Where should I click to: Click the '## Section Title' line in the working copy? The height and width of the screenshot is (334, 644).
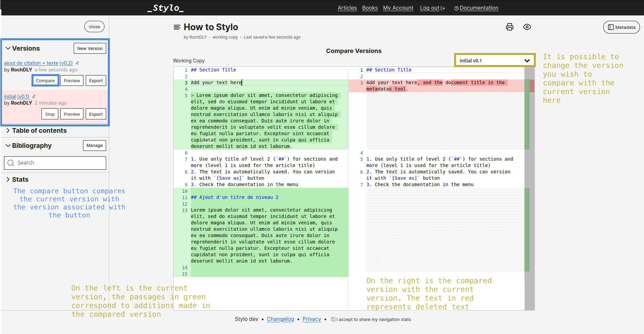click(x=213, y=70)
